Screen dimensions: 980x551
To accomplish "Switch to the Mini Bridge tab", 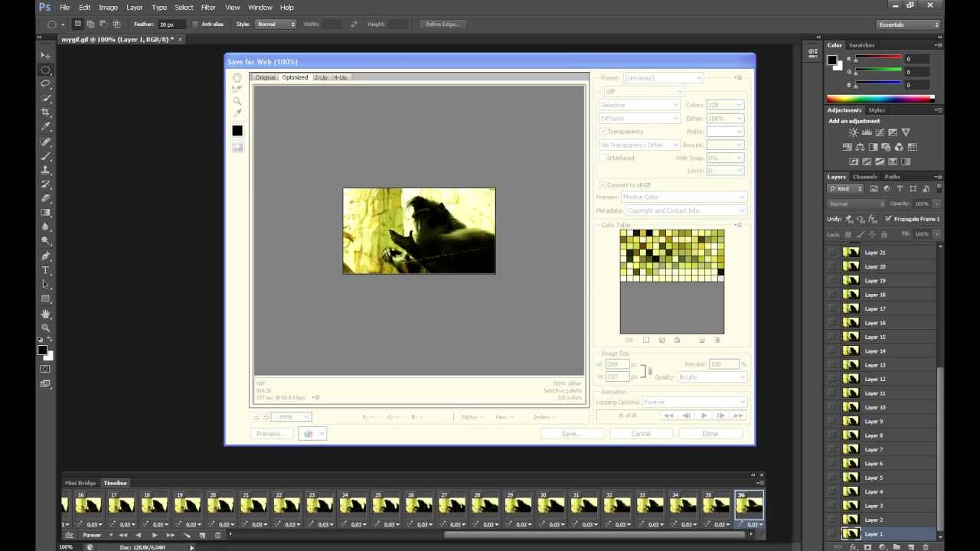I will (x=80, y=483).
